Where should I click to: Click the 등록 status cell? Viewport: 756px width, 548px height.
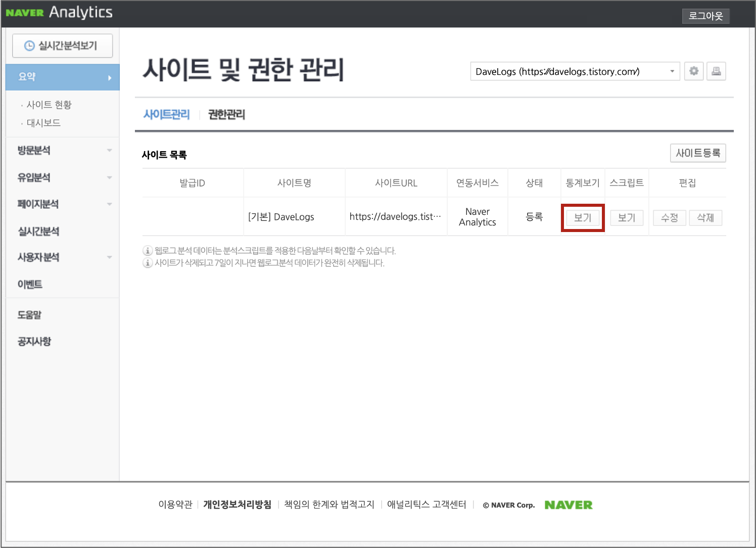point(534,217)
